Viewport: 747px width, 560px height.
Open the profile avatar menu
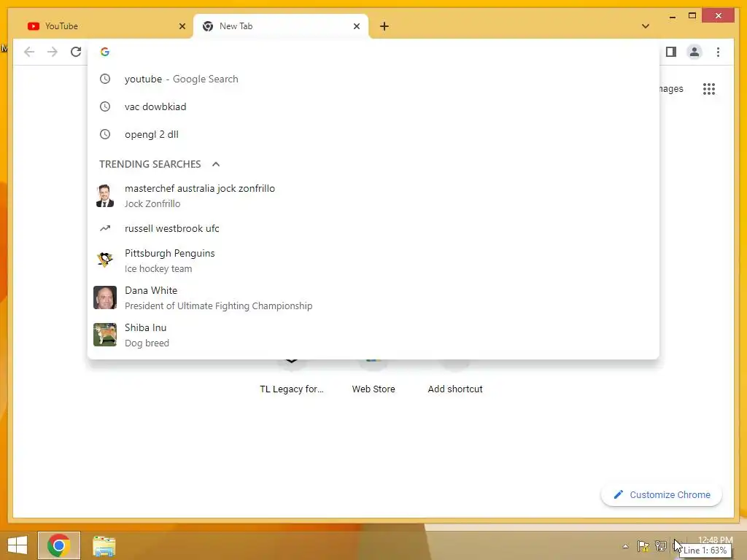point(694,52)
